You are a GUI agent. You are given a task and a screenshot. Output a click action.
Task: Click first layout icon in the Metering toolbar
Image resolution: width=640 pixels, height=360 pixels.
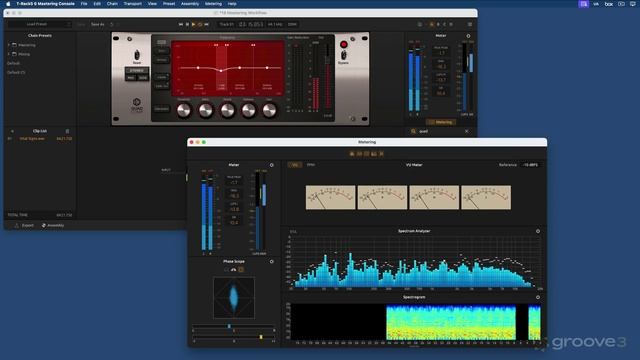(352, 154)
